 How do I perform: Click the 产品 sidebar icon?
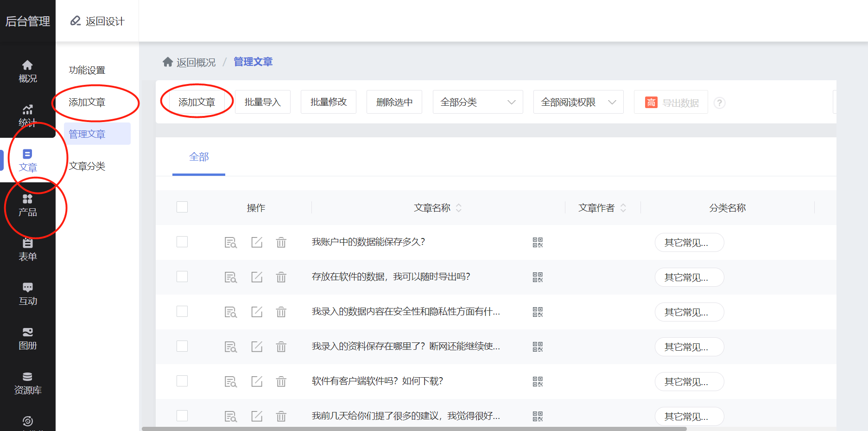tap(28, 204)
